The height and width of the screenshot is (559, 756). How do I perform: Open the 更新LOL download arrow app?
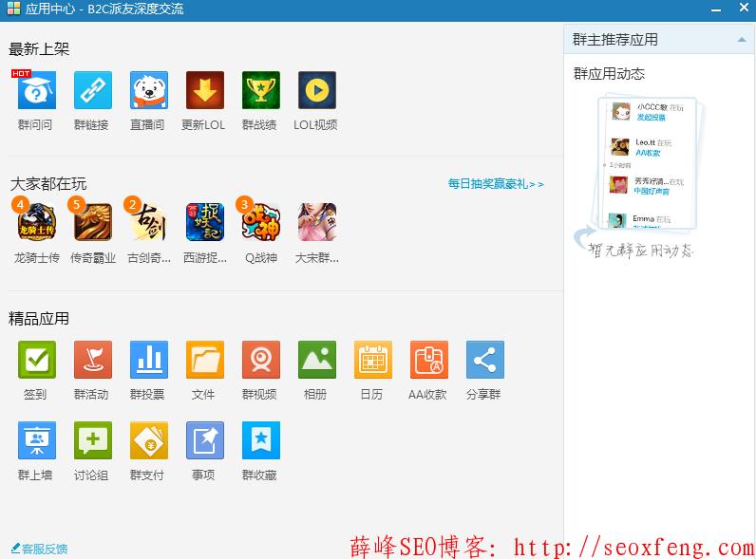tap(205, 90)
